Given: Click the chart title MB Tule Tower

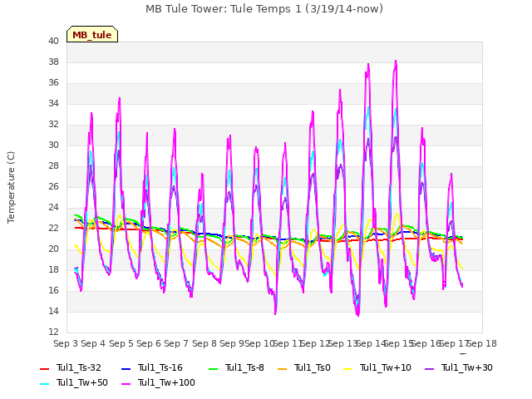Looking at the screenshot, I should (x=264, y=9).
